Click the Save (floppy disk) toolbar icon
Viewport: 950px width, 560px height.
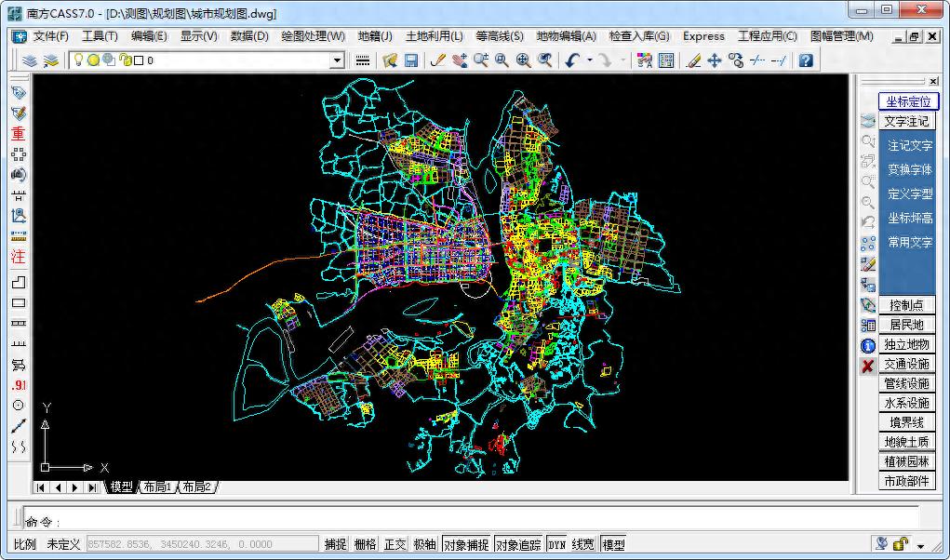point(410,60)
